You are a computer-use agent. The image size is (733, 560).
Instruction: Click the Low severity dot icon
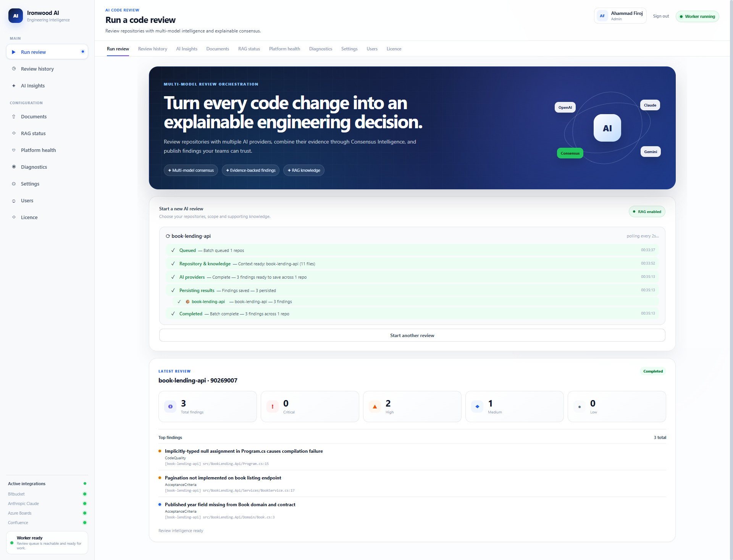point(580,407)
